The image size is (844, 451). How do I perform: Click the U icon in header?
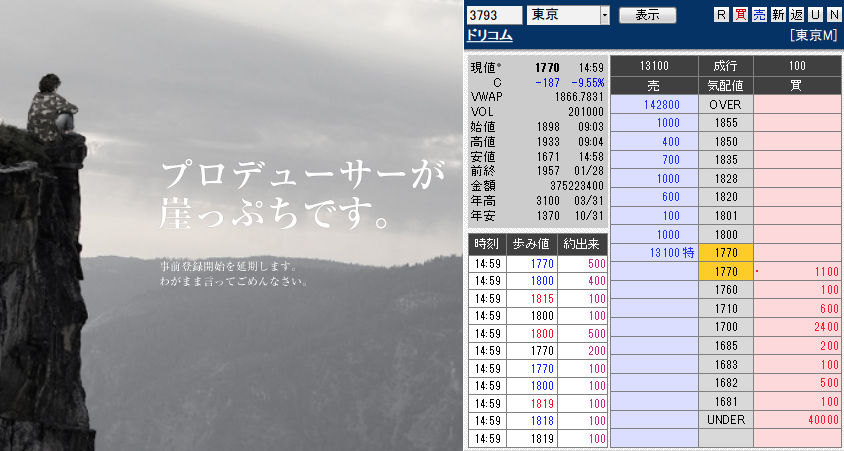click(x=815, y=15)
